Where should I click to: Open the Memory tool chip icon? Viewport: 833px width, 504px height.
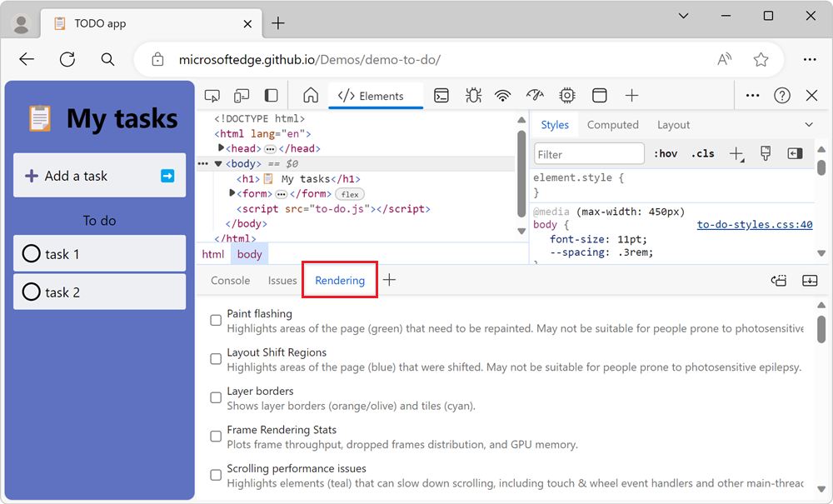(566, 95)
